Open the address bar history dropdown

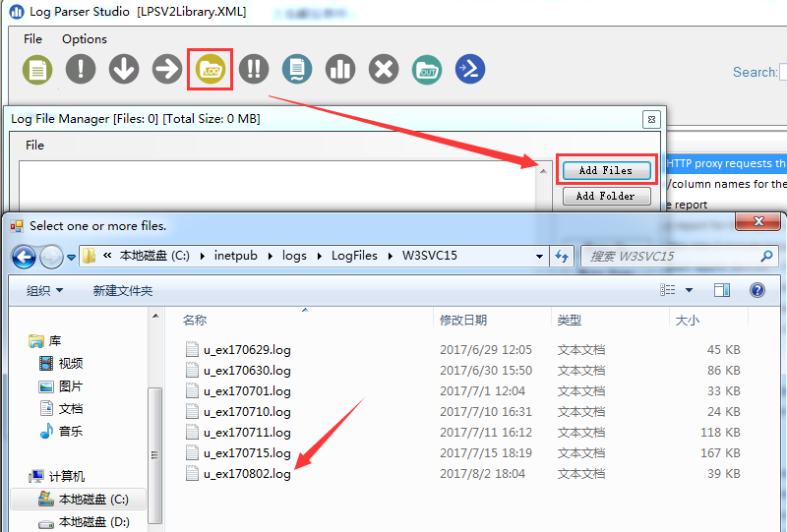tap(539, 257)
